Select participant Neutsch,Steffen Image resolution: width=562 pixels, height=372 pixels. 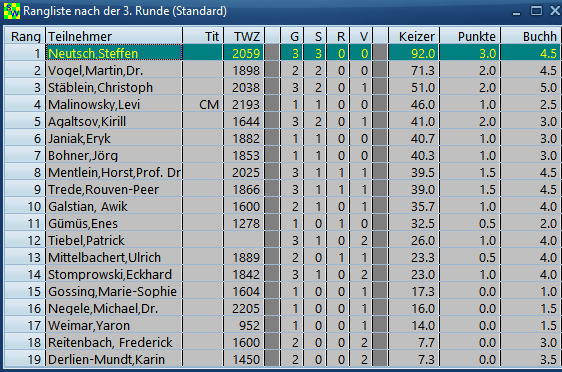114,53
